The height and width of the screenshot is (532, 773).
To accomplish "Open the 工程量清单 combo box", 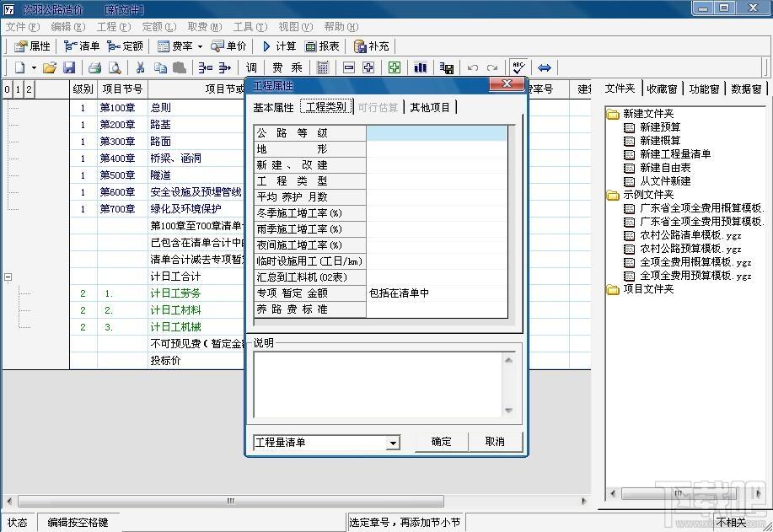I will [x=326, y=443].
